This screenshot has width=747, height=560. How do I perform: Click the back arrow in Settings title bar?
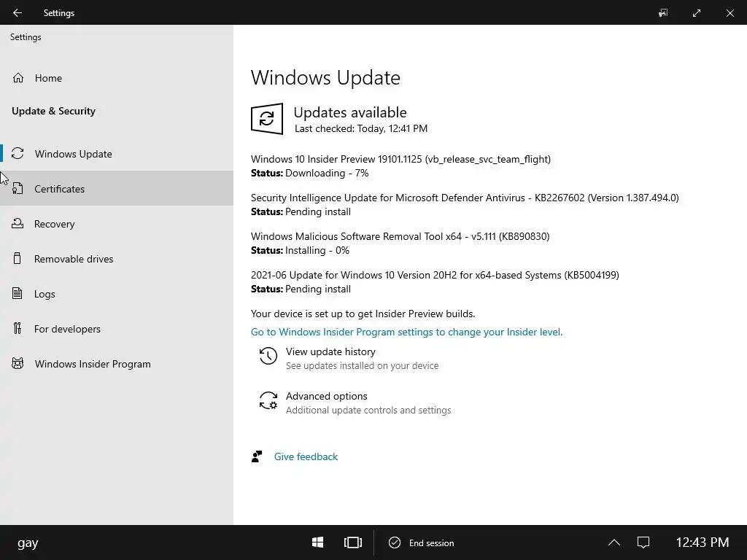pyautogui.click(x=18, y=13)
